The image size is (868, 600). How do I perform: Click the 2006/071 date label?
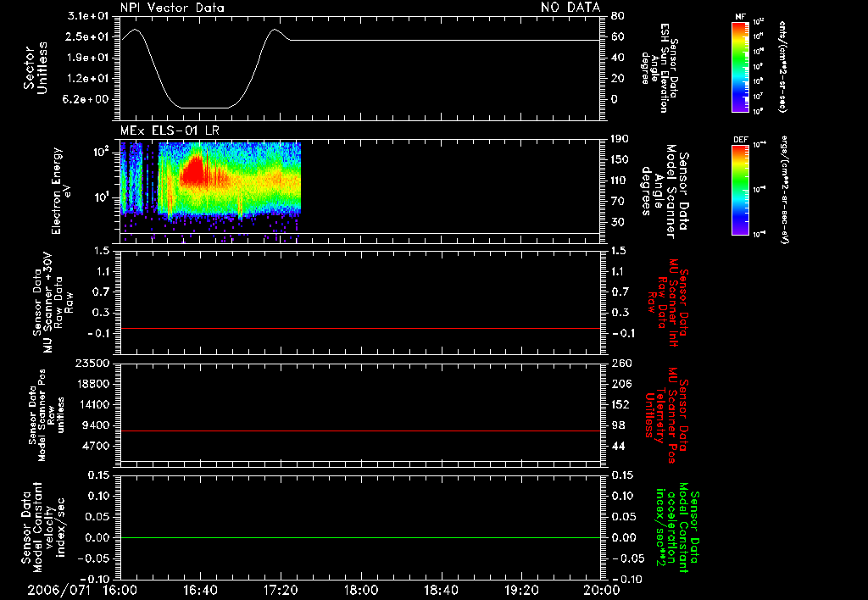click(x=58, y=590)
